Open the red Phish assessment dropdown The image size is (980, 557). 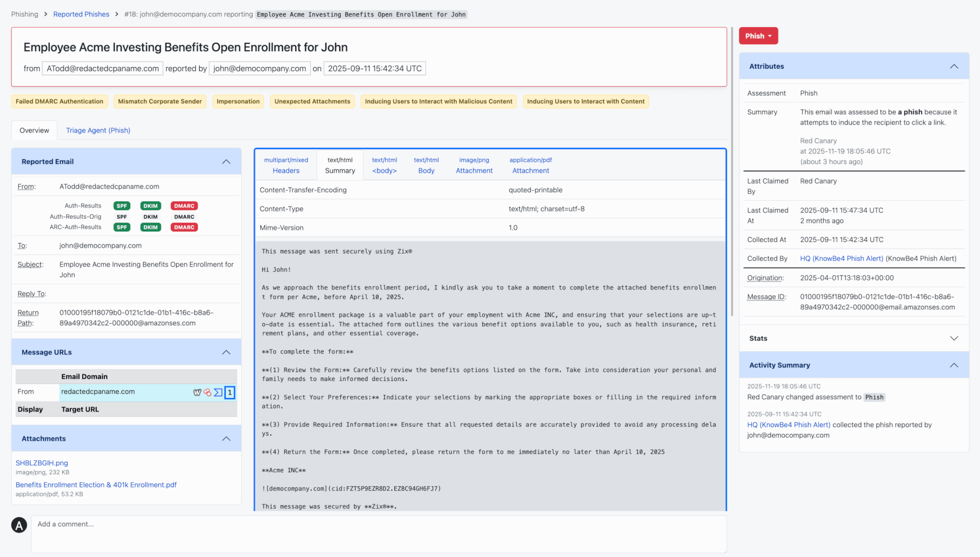(x=758, y=36)
